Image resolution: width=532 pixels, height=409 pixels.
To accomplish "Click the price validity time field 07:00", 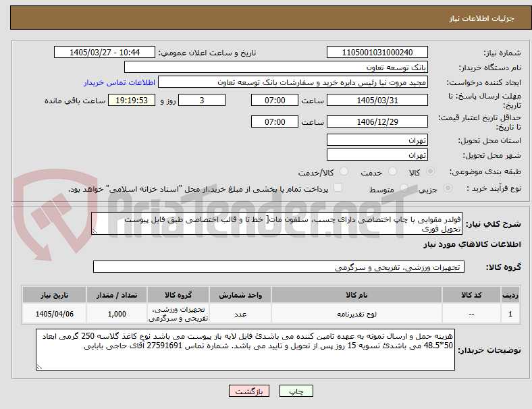I will tap(275, 121).
